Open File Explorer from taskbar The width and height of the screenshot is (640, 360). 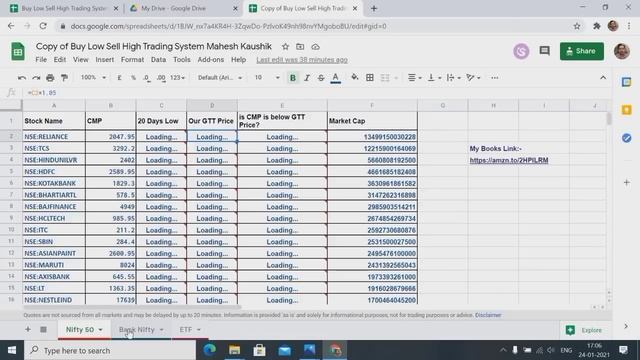click(x=234, y=350)
